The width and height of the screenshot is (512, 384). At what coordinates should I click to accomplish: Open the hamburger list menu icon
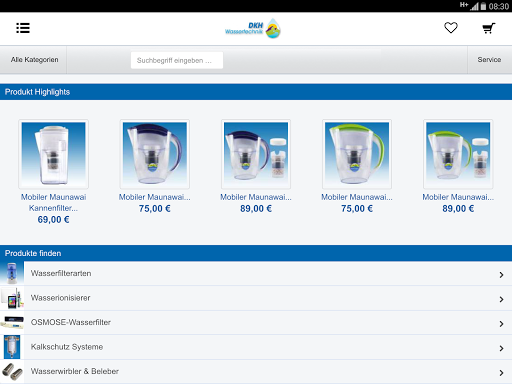[x=23, y=28]
